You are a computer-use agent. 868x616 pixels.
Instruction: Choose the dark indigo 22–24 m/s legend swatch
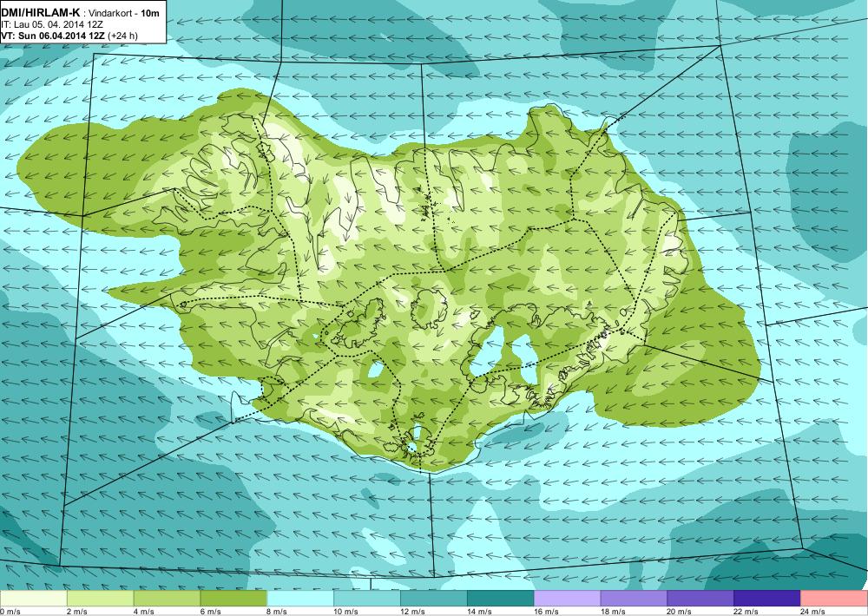point(767,599)
